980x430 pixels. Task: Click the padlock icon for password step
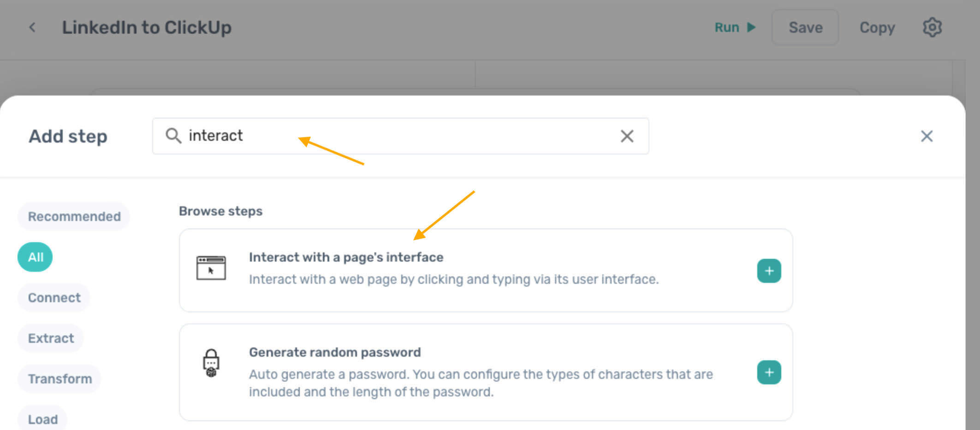click(x=211, y=363)
